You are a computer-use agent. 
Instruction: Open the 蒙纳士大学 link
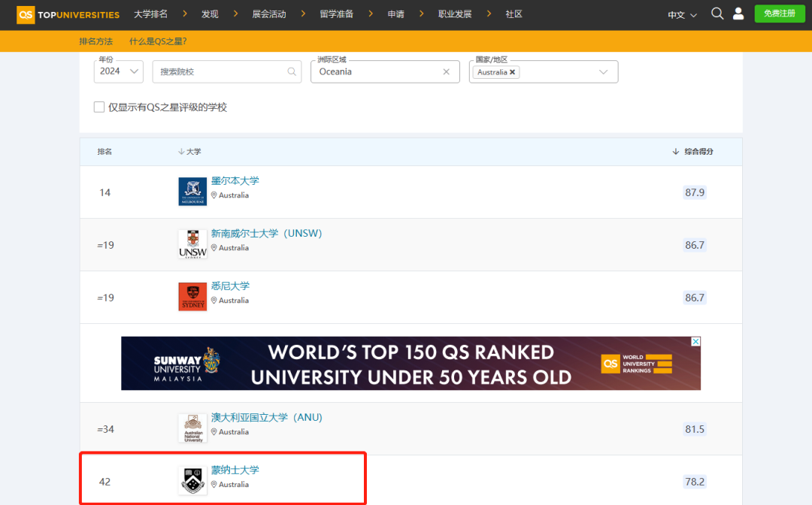click(x=235, y=470)
